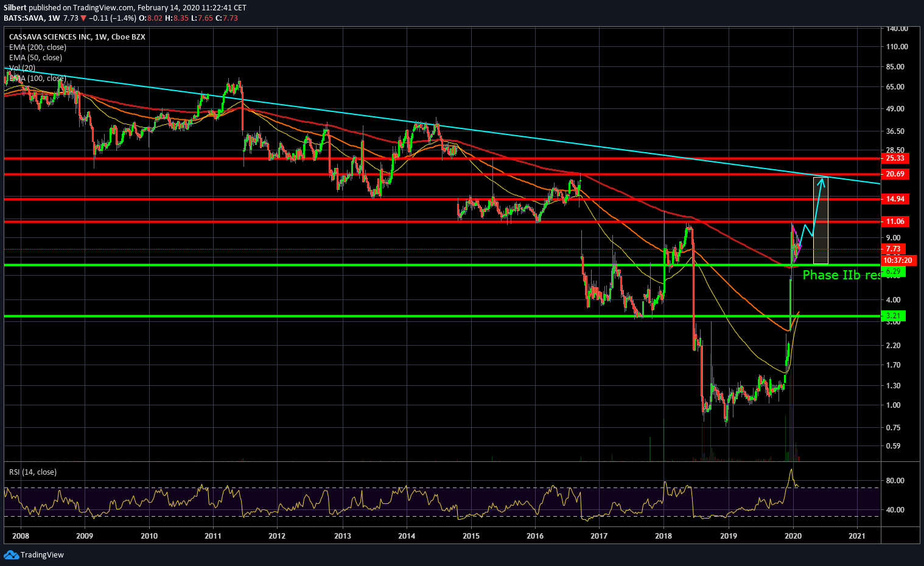Viewport: 924px width, 566px height.
Task: Click the 2009 label on time axis
Action: coord(85,536)
